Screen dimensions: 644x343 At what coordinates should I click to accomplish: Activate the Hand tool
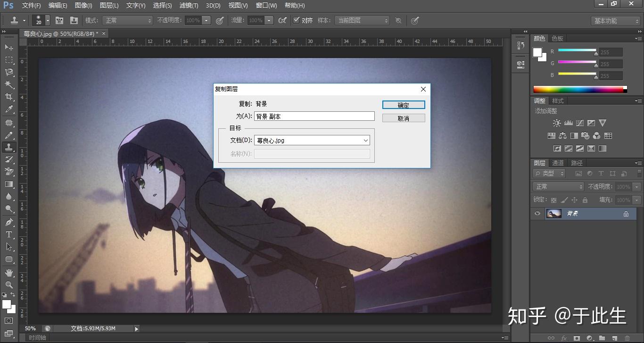[x=9, y=272]
